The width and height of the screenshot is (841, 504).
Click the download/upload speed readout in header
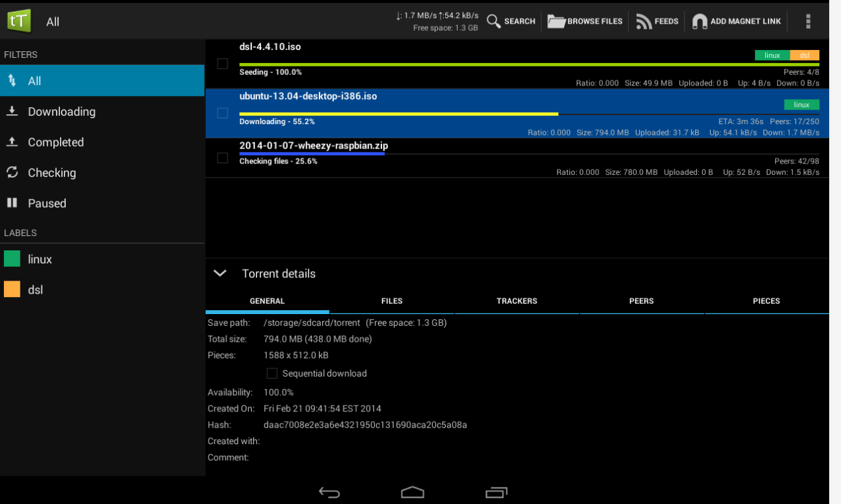tap(437, 15)
